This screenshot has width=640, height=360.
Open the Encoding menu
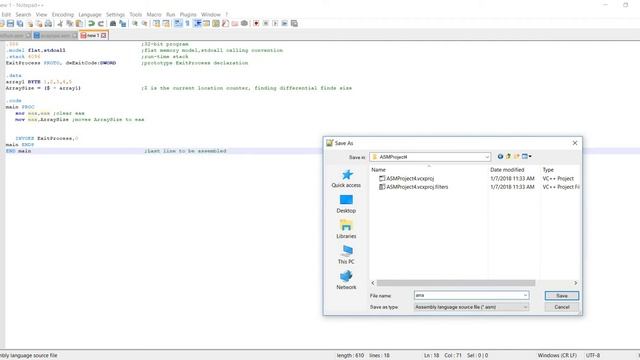tap(62, 15)
